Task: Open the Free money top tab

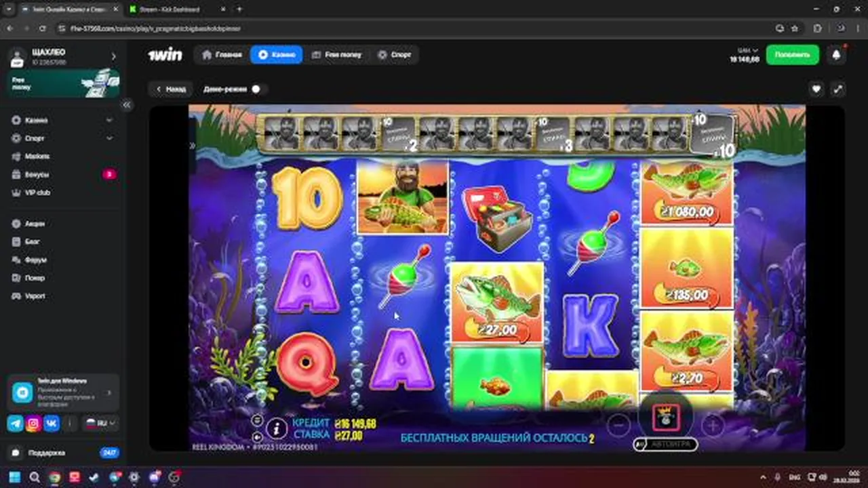Action: [337, 55]
